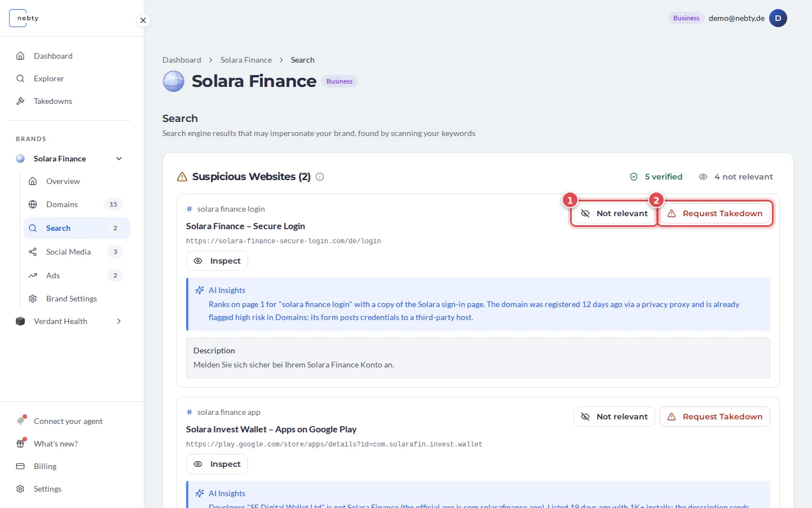Click the Dashboard breadcrumb

[182, 60]
